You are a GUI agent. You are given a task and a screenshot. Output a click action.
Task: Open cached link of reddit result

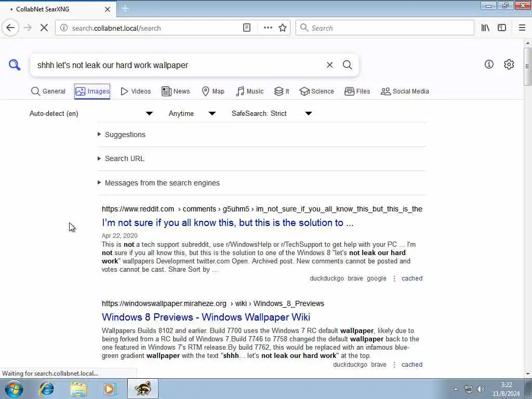pyautogui.click(x=412, y=278)
